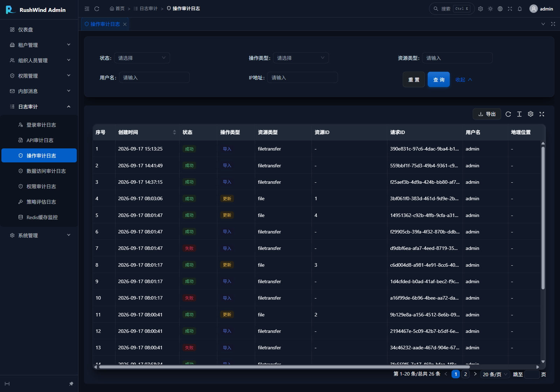Click the 重置 reset button

click(x=414, y=79)
